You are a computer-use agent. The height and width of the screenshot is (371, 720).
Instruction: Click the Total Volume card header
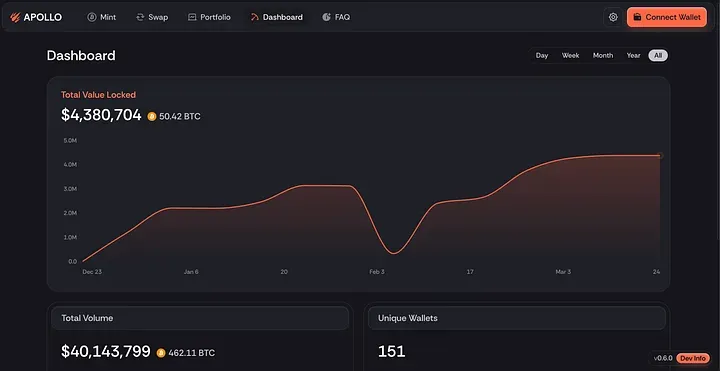(200, 318)
